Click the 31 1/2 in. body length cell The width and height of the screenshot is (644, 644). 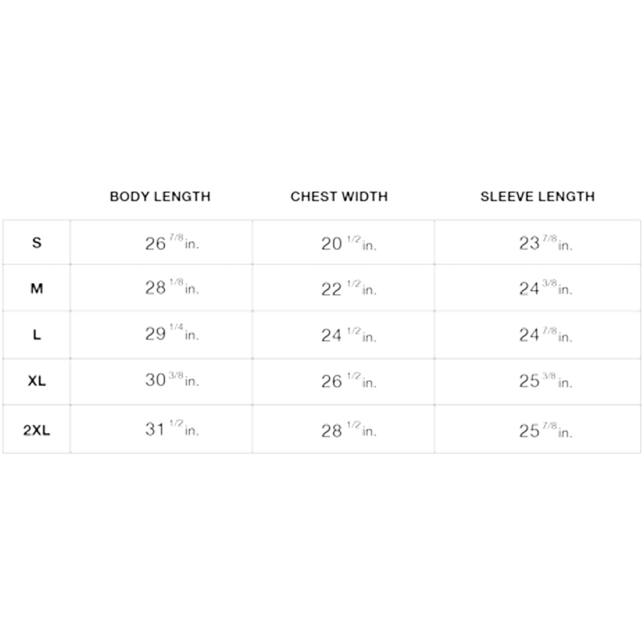161,429
